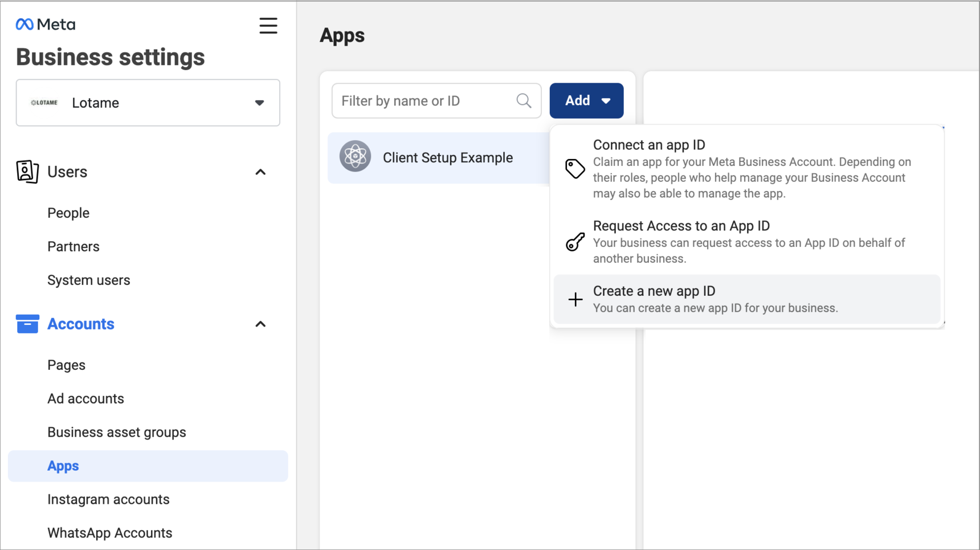Collapse the Users section chevron
Image resolution: width=980 pixels, height=550 pixels.
(x=260, y=172)
